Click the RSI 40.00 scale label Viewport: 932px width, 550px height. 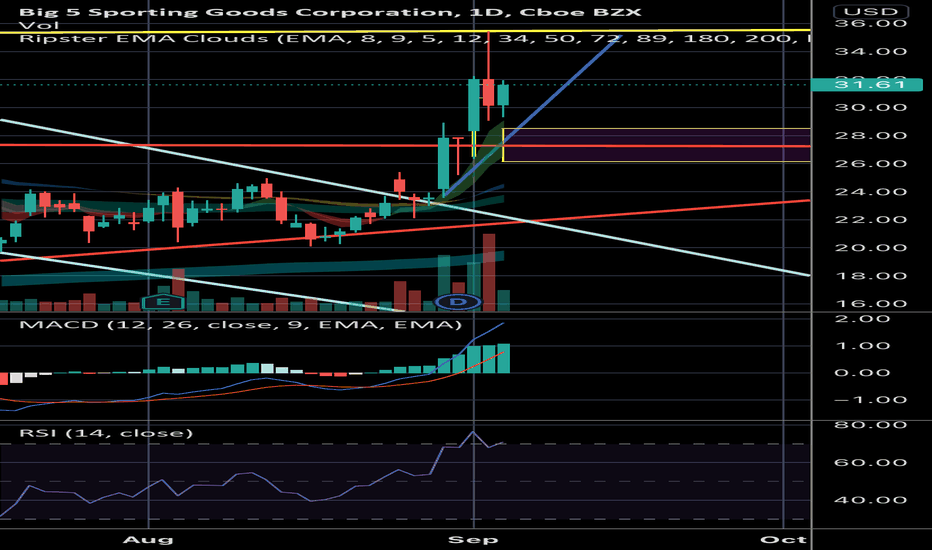pyautogui.click(x=871, y=500)
